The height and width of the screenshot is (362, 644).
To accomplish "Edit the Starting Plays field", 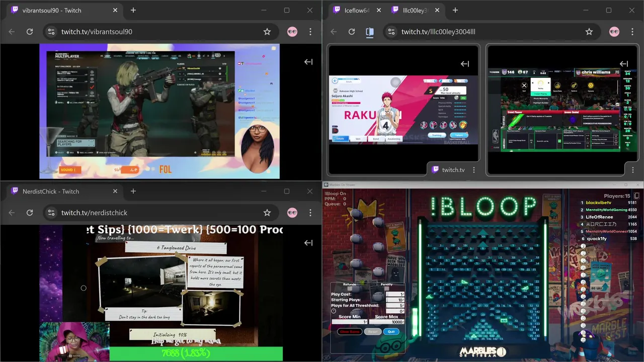I will click(395, 300).
